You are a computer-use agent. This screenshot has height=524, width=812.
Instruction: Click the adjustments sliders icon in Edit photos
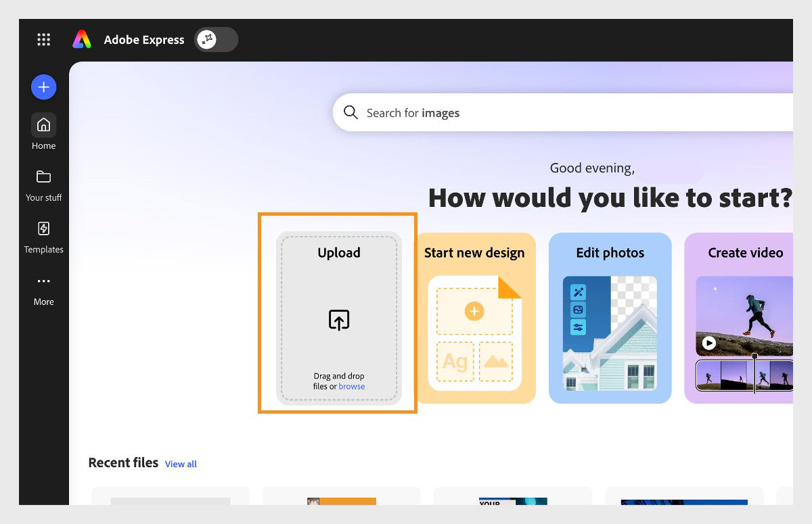click(578, 327)
